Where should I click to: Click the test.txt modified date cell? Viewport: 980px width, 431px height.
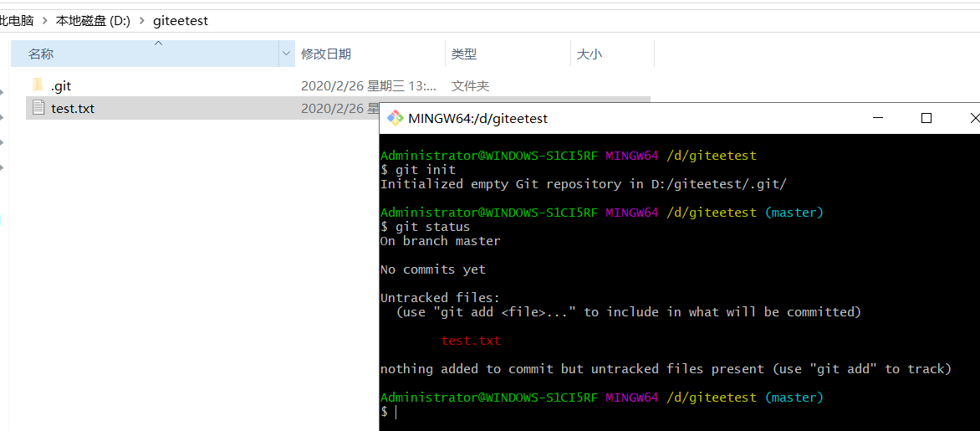pyautogui.click(x=340, y=108)
